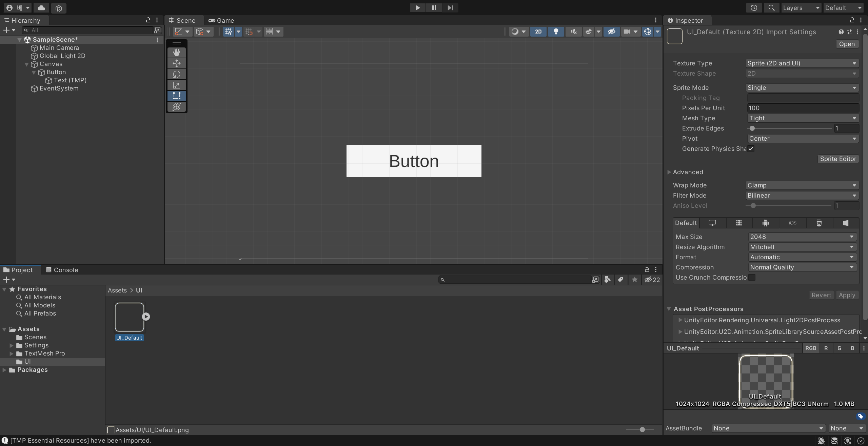Open the Undo History icon
The image size is (868, 446).
tap(754, 8)
